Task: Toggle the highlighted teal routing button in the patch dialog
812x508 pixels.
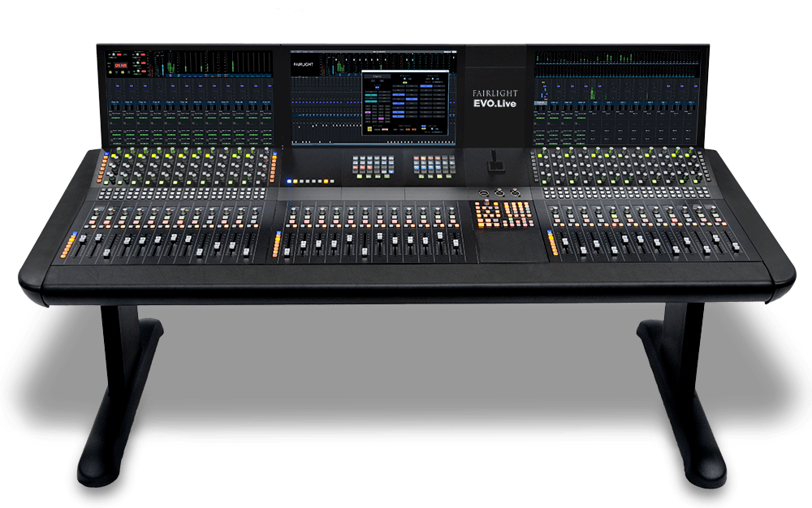Action: [x=371, y=95]
